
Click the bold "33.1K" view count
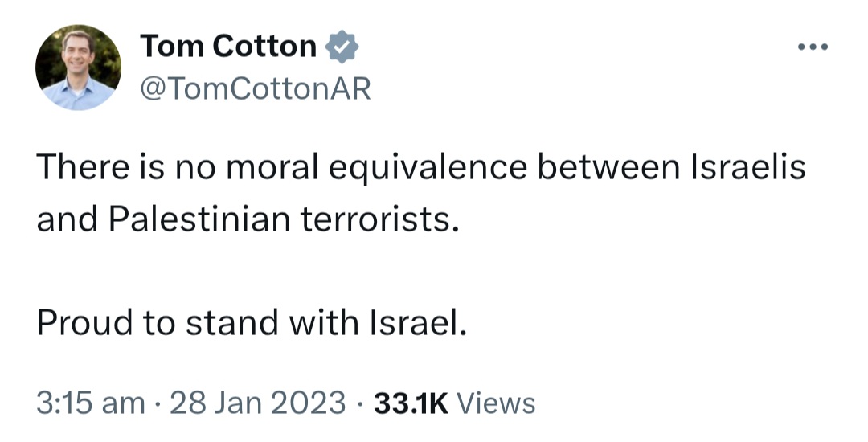(411, 403)
